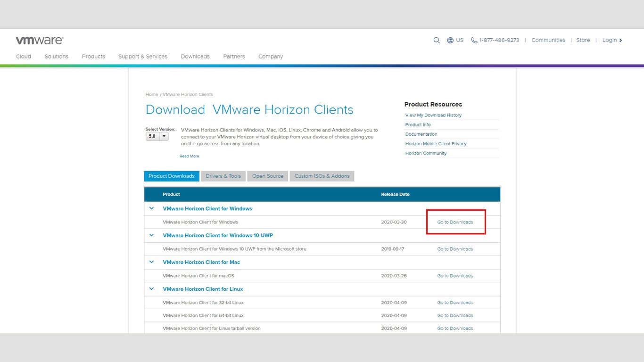Click Horizon Client for Windows 10 UWP heading
Viewport: 644px width, 362px height.
click(218, 236)
